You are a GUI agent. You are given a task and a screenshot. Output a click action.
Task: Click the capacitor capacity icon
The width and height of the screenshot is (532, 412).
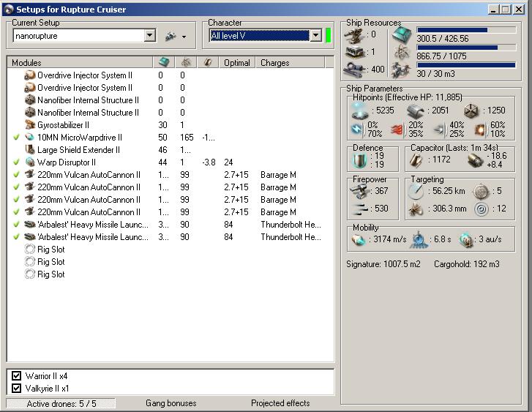[x=416, y=160]
